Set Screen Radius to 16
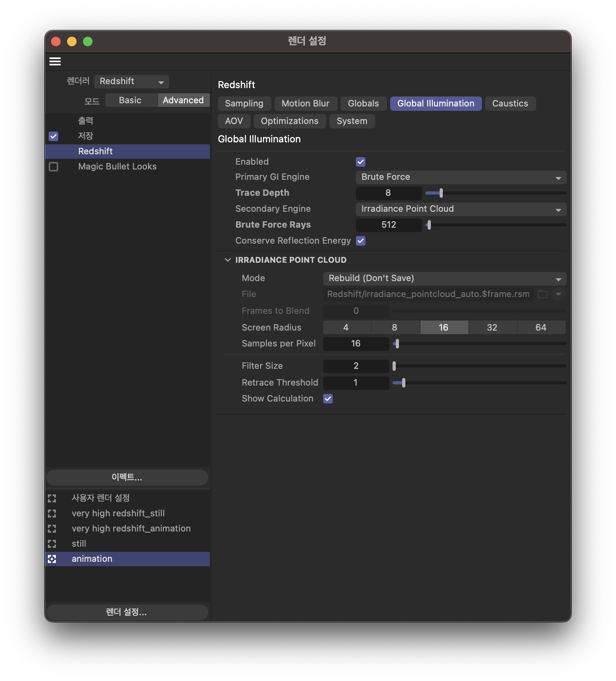Image resolution: width=616 pixels, height=681 pixels. (x=444, y=328)
